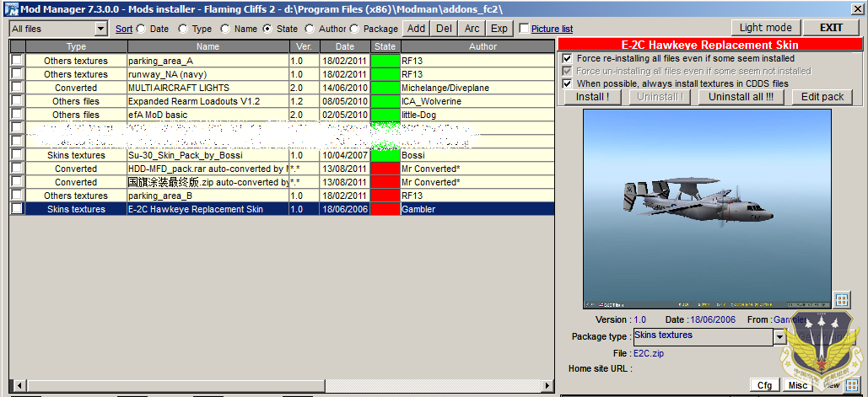Check the box for parking_area_A row

point(17,60)
